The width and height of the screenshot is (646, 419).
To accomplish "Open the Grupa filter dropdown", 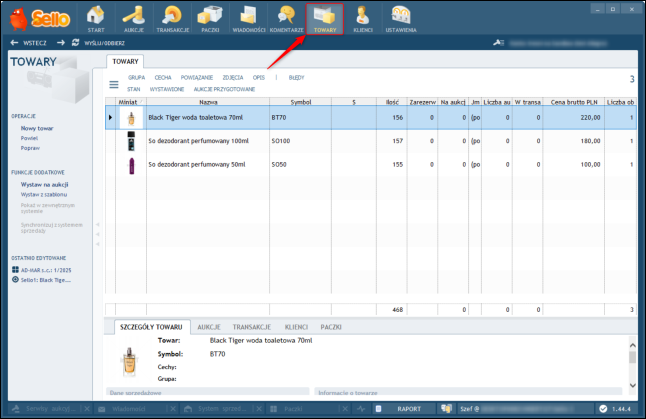I will pyautogui.click(x=136, y=76).
